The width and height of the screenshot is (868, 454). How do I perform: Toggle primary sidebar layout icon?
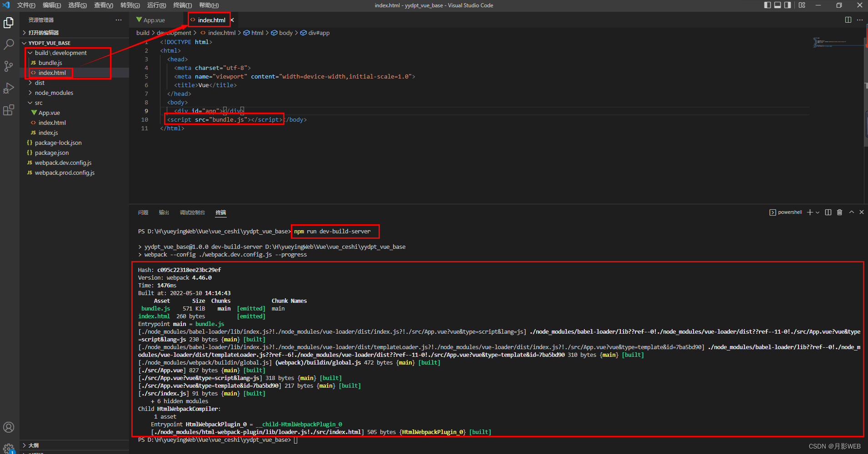coord(768,5)
